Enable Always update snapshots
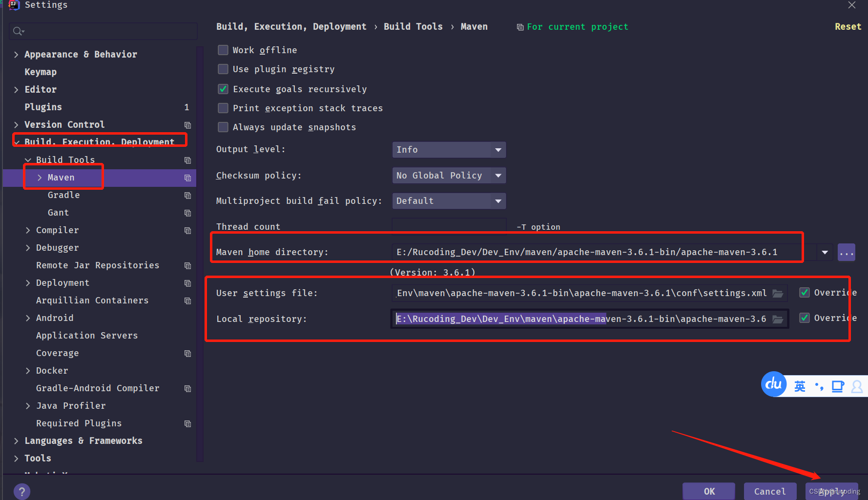Viewport: 868px width, 500px height. point(223,127)
